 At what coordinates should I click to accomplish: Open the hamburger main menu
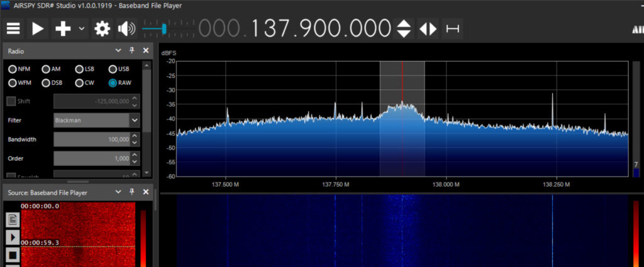pos(13,29)
